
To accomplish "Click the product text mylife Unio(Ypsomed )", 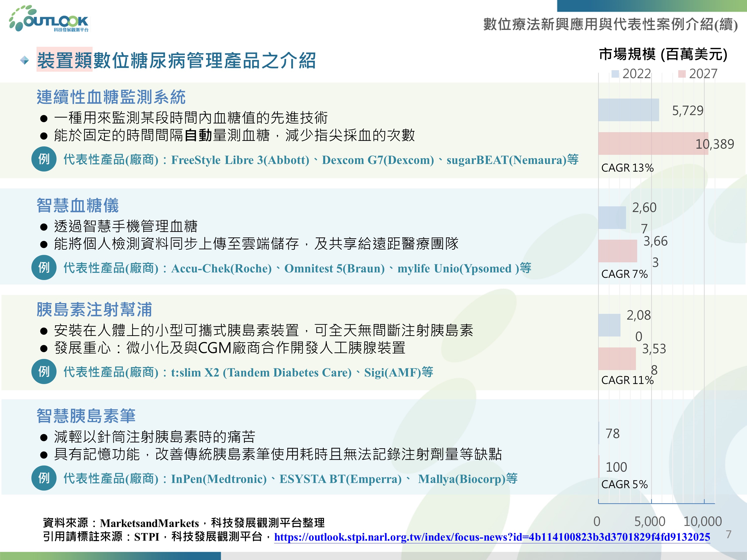I will (458, 269).
